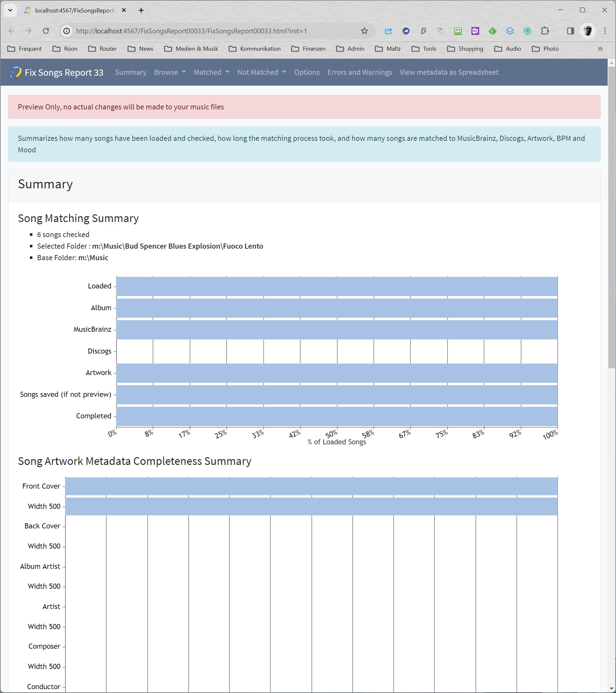Open the Extensions puzzle-piece icon

(x=544, y=31)
